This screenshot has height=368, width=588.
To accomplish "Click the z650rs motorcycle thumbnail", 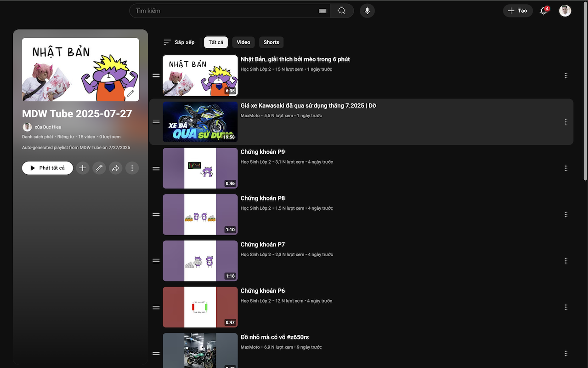I will click(x=200, y=351).
